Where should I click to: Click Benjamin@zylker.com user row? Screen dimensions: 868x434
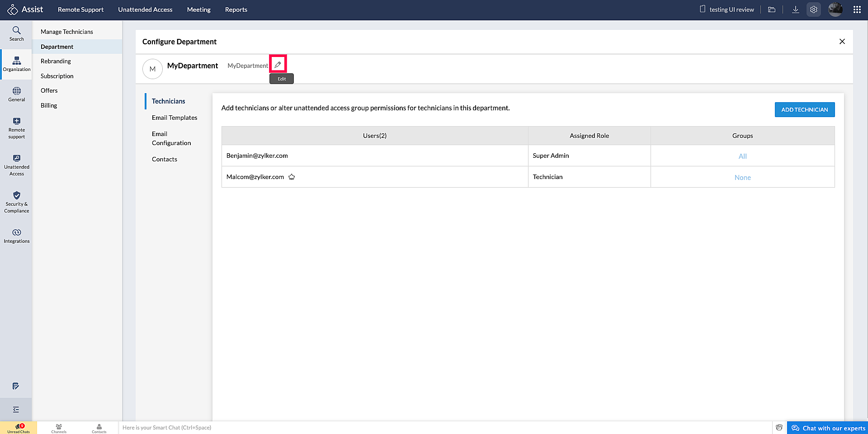(x=375, y=156)
